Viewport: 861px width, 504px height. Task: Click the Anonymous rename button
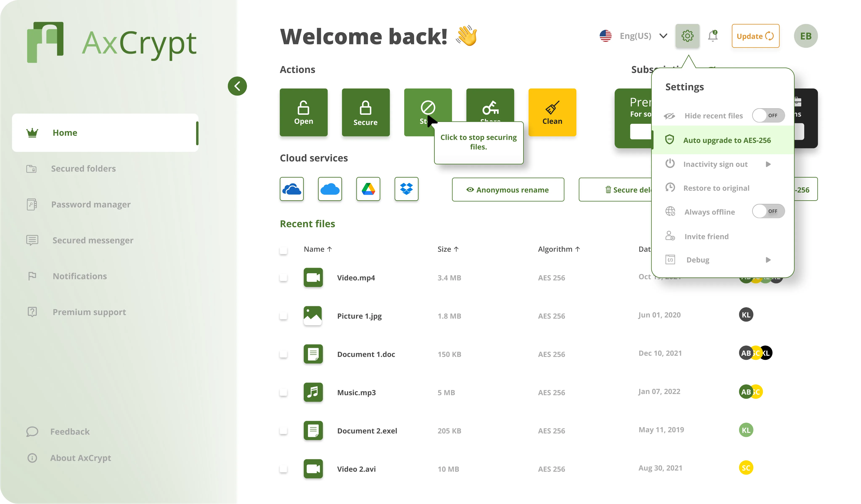click(x=508, y=190)
